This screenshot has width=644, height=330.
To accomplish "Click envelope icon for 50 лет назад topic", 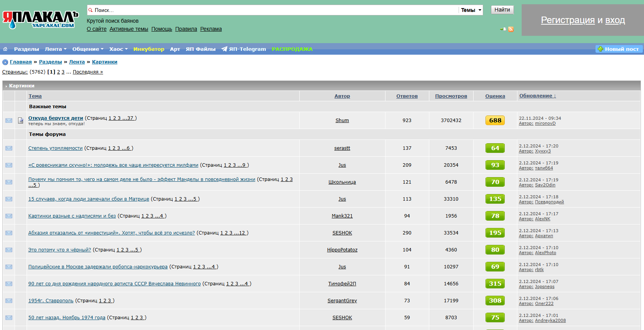I will tap(9, 318).
